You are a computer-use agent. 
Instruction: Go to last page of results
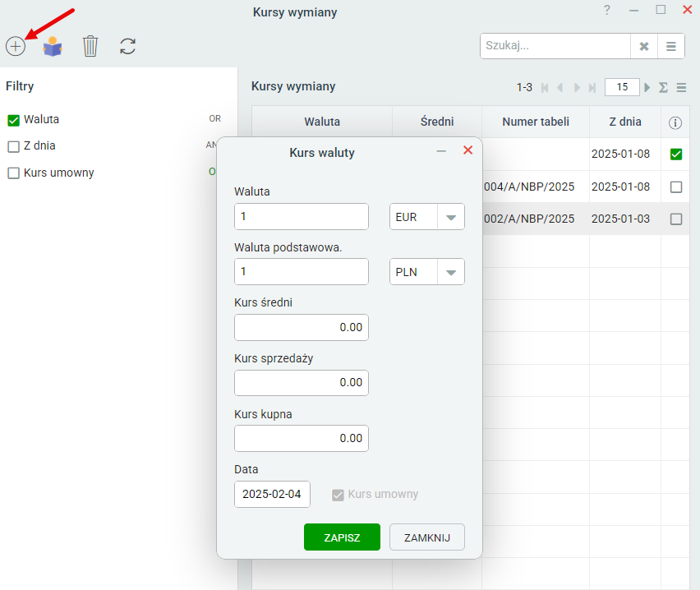pos(592,88)
